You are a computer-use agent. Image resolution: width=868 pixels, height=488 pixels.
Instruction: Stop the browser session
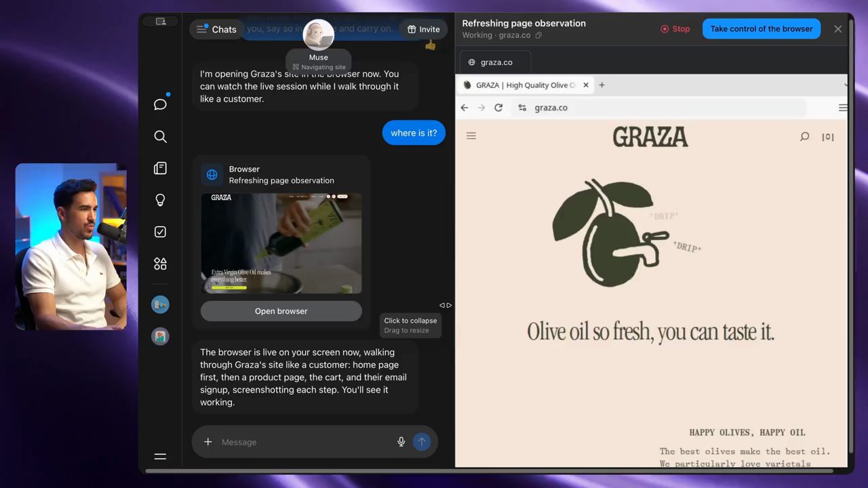pos(675,29)
